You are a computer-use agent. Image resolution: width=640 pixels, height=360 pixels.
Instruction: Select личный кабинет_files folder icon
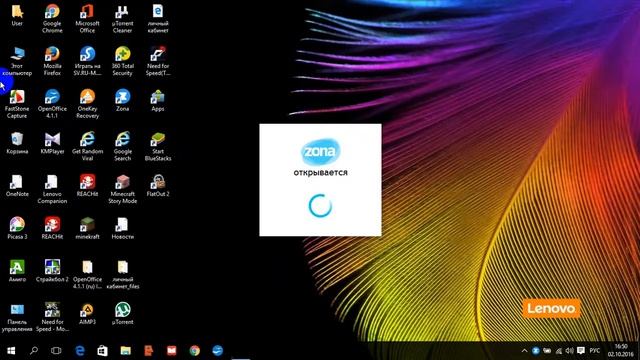[122, 275]
